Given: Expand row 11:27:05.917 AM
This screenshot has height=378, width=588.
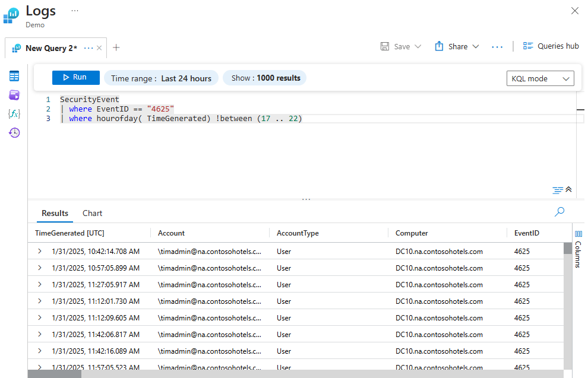Looking at the screenshot, I should [40, 284].
